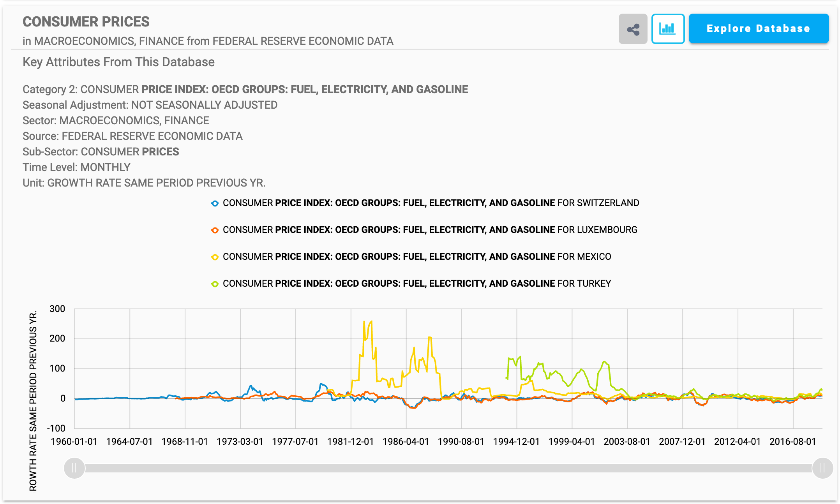Click the 2016-08-01 x-axis label
The height and width of the screenshot is (504, 840).
[x=792, y=442]
